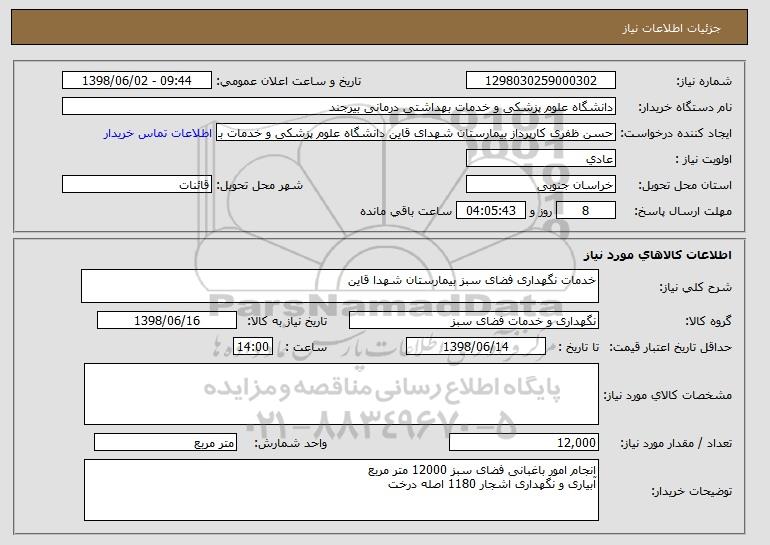Click the label تعداد / مقدار مورد نیاز

click(x=676, y=443)
